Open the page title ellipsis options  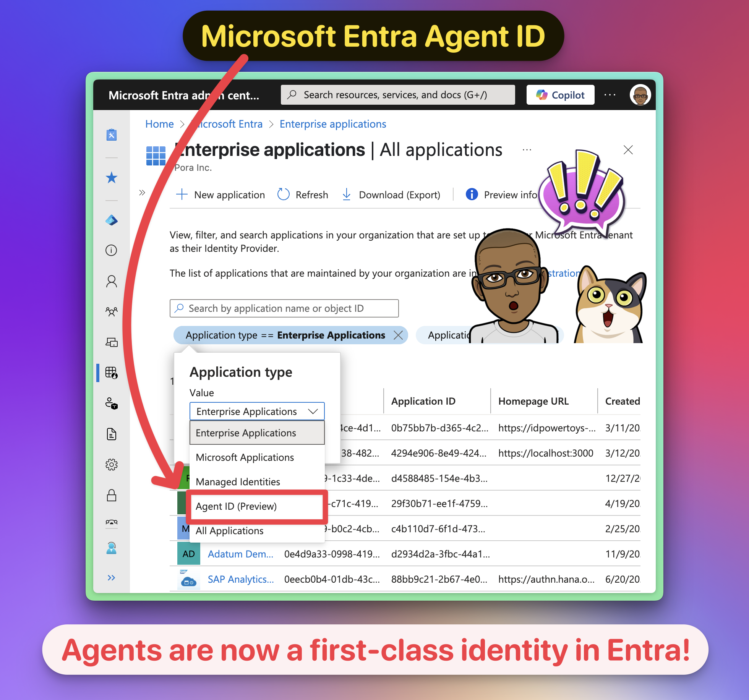[x=527, y=150]
